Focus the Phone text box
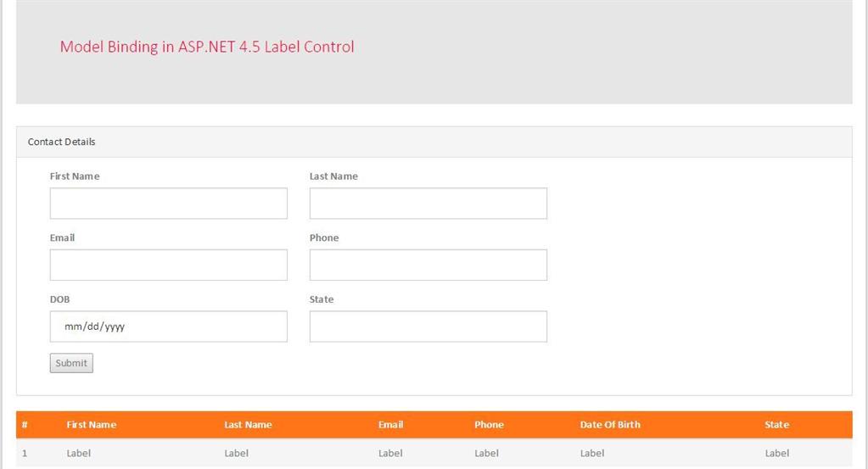 tap(428, 265)
